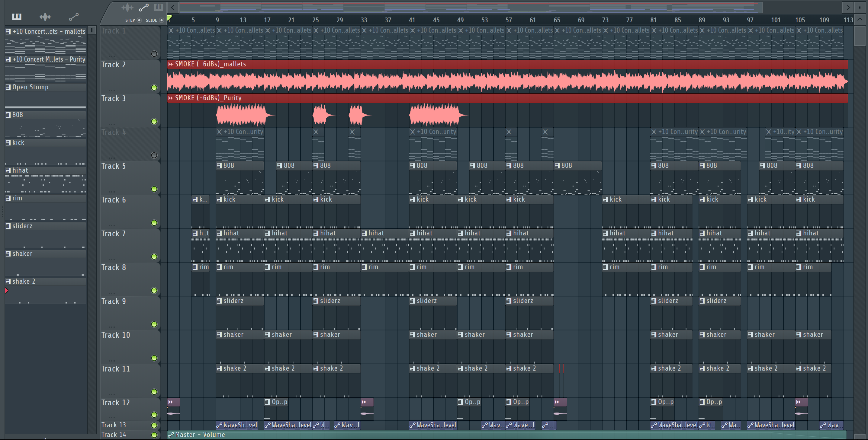Click the first audio clip icon on Track 12
This screenshot has width=868, height=440.
171,402
